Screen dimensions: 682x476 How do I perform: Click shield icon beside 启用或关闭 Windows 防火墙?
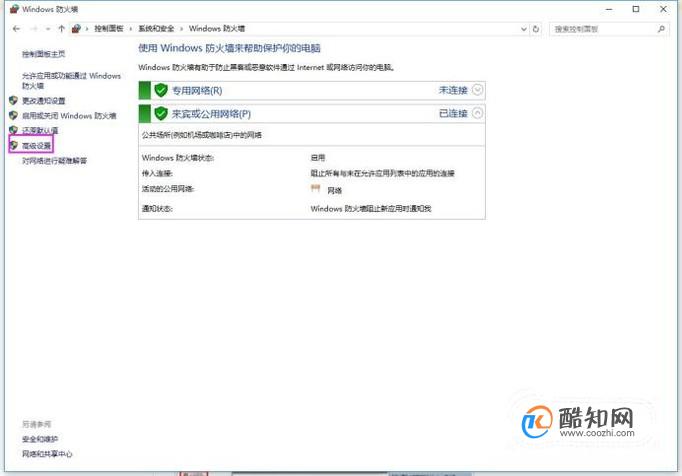(x=13, y=115)
